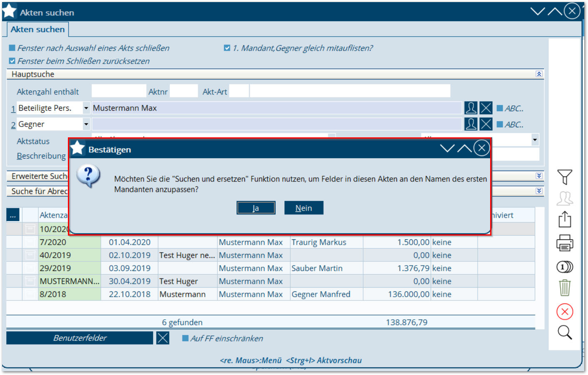This screenshot has width=588, height=375.
Task: Click the date 30.04.2019 cell
Action: [x=130, y=281]
